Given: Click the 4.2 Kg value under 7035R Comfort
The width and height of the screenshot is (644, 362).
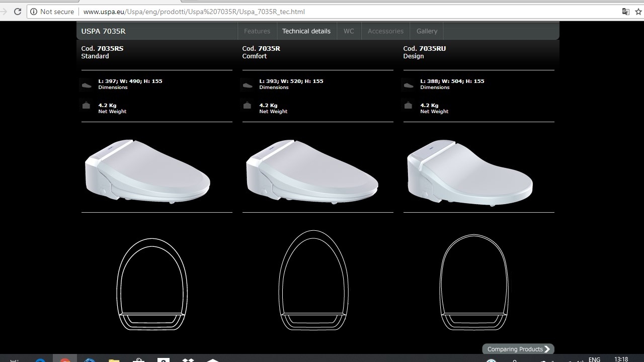Looking at the screenshot, I should point(268,106).
